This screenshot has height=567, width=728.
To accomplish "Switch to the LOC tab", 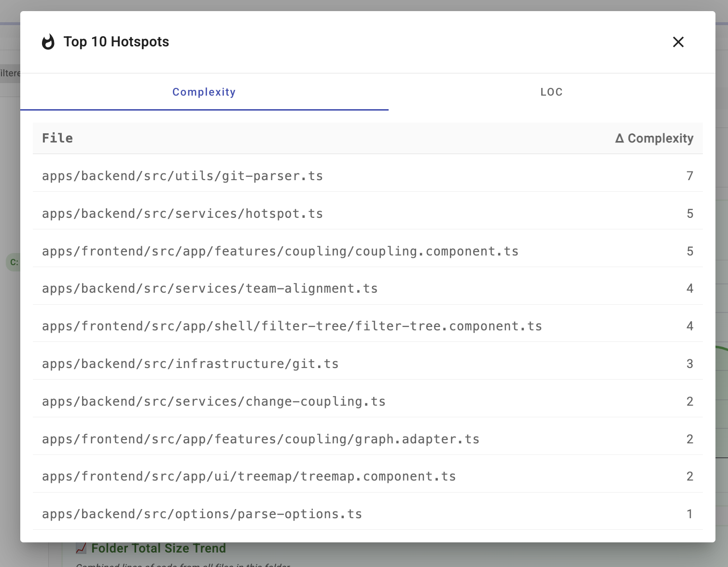I will (551, 92).
